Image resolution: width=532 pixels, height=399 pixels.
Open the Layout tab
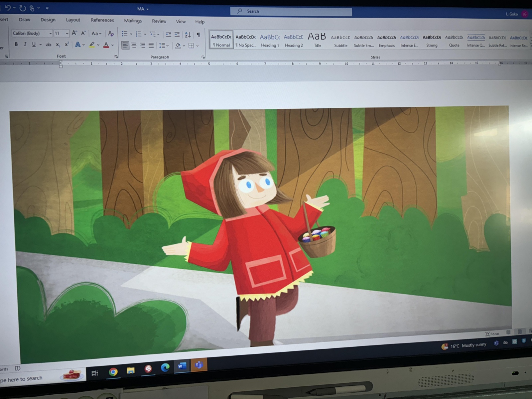click(x=73, y=20)
